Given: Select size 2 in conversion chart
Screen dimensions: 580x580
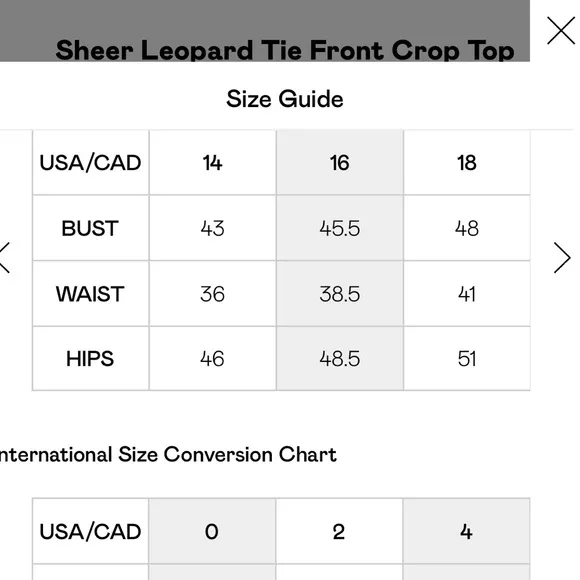Looking at the screenshot, I should 339,532.
